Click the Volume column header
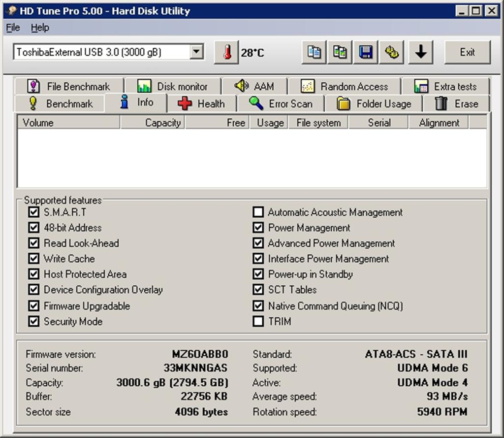This screenshot has width=504, height=438. (68, 123)
